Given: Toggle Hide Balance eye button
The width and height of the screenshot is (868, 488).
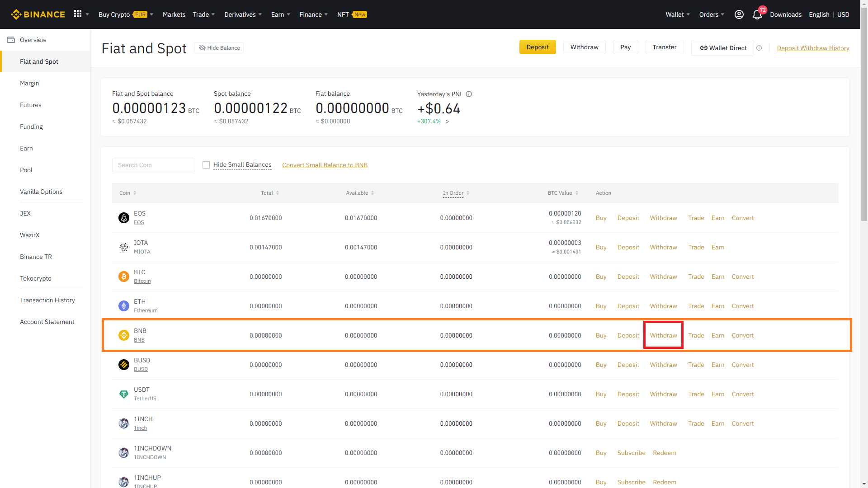Looking at the screenshot, I should tap(219, 48).
